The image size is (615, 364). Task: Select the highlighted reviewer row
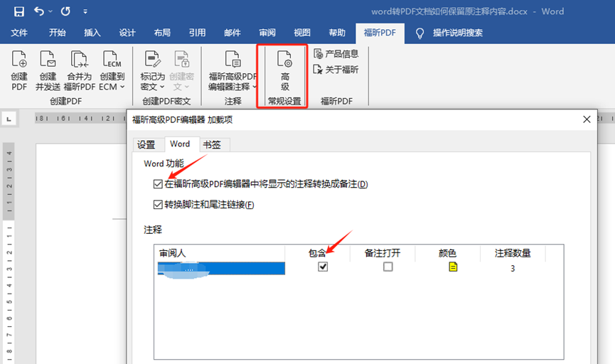pyautogui.click(x=220, y=267)
